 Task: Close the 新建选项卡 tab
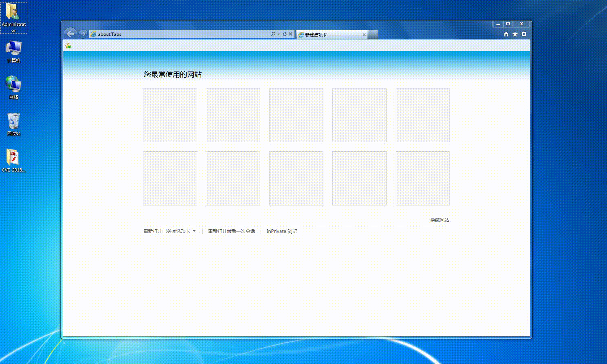pyautogui.click(x=364, y=35)
